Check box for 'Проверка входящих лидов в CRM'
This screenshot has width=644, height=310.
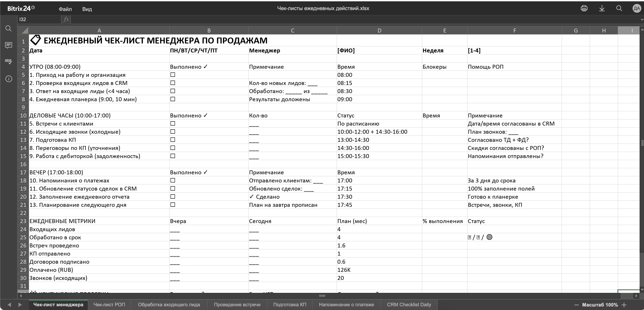coord(173,83)
